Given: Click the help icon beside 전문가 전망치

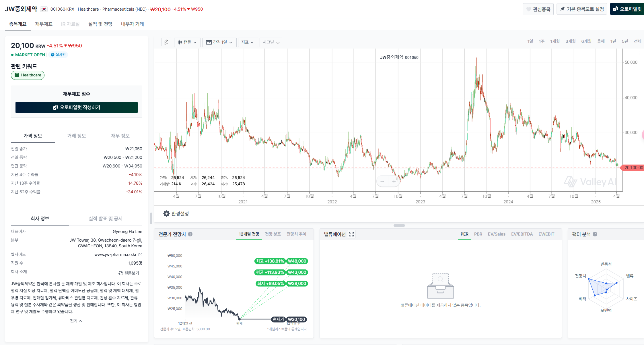Looking at the screenshot, I should click(190, 234).
